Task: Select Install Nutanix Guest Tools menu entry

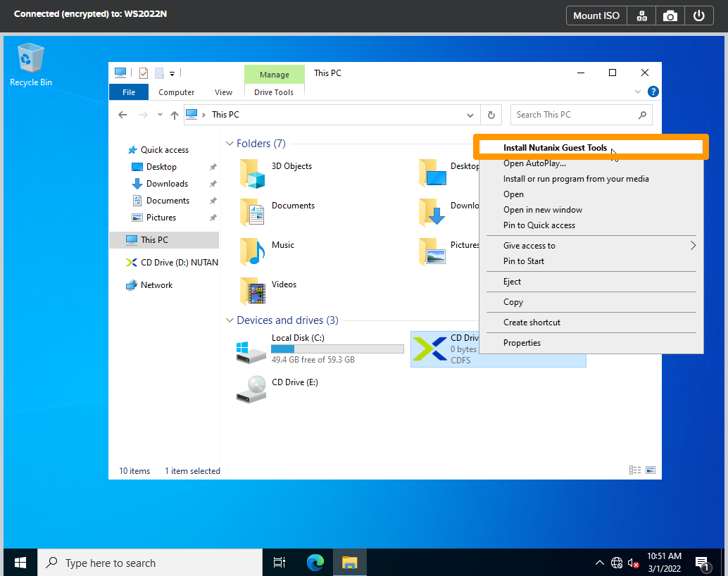Action: click(555, 148)
